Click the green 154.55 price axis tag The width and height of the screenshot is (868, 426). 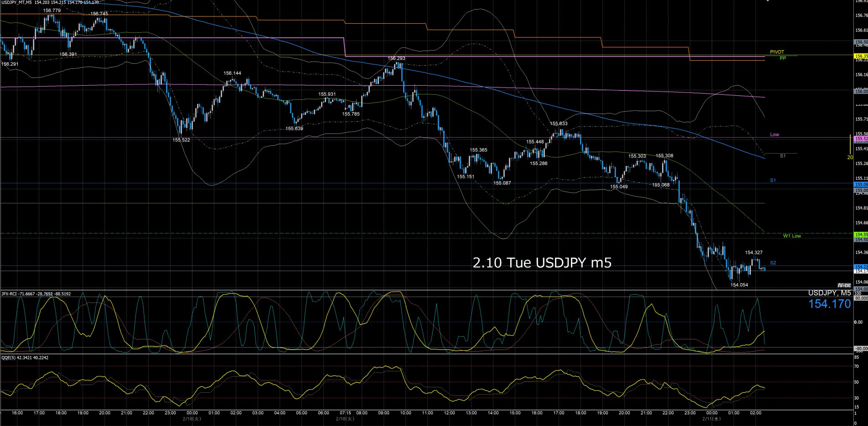[861, 234]
